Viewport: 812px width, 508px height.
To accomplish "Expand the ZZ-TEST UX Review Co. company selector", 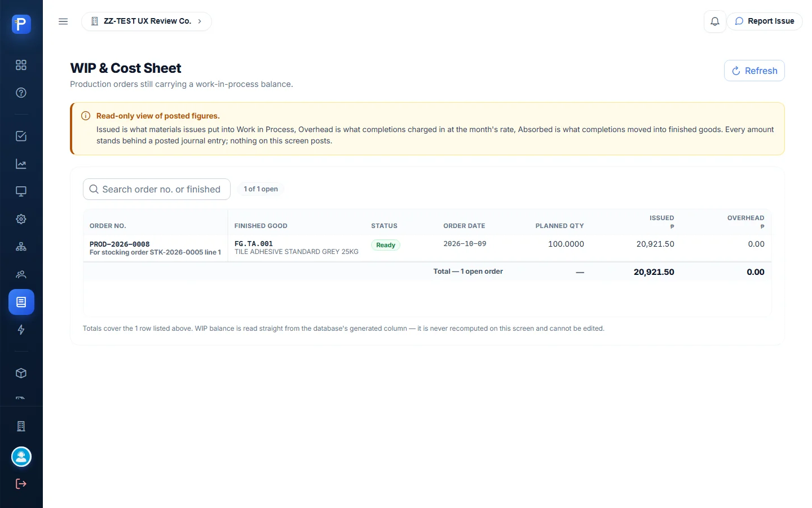I will (147, 21).
